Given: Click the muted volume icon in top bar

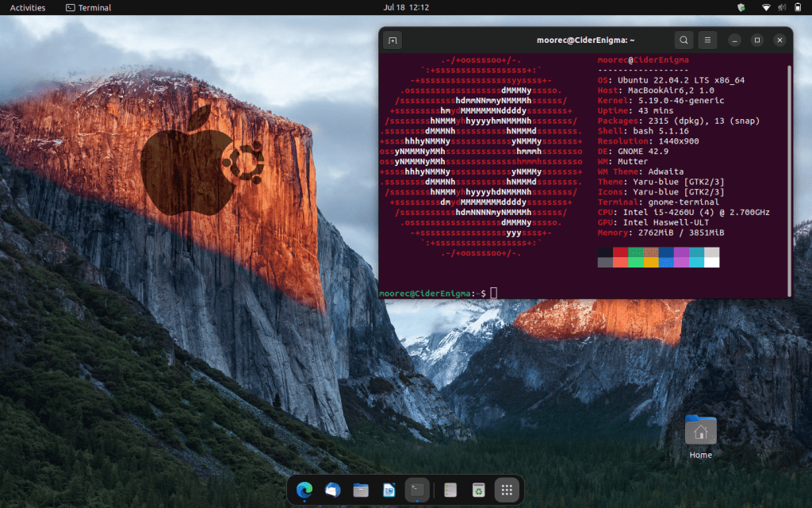Looking at the screenshot, I should pyautogui.click(x=782, y=8).
